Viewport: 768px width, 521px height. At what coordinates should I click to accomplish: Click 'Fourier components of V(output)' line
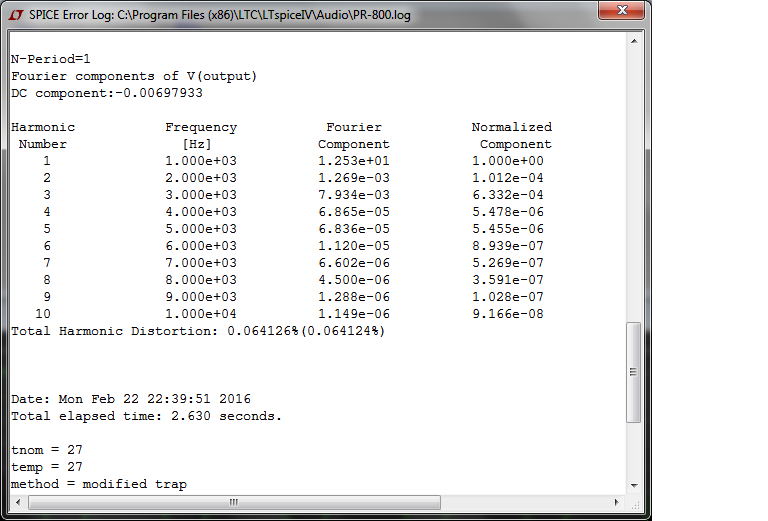tap(134, 76)
